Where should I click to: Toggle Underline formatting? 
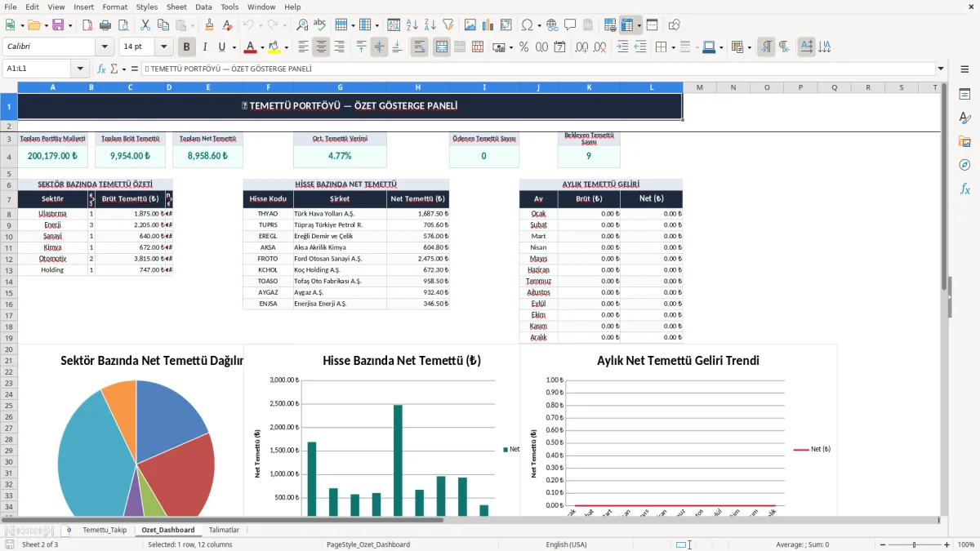click(x=222, y=47)
